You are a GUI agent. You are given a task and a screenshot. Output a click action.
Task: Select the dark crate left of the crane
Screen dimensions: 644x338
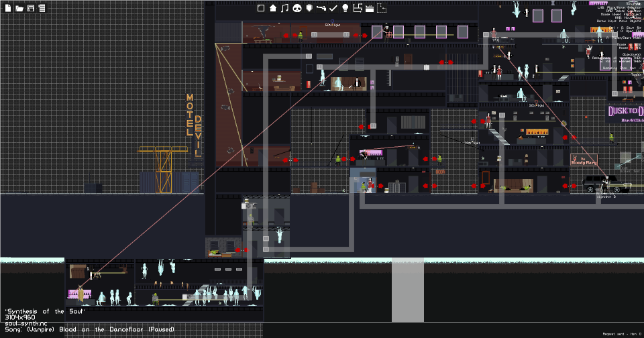(x=93, y=188)
